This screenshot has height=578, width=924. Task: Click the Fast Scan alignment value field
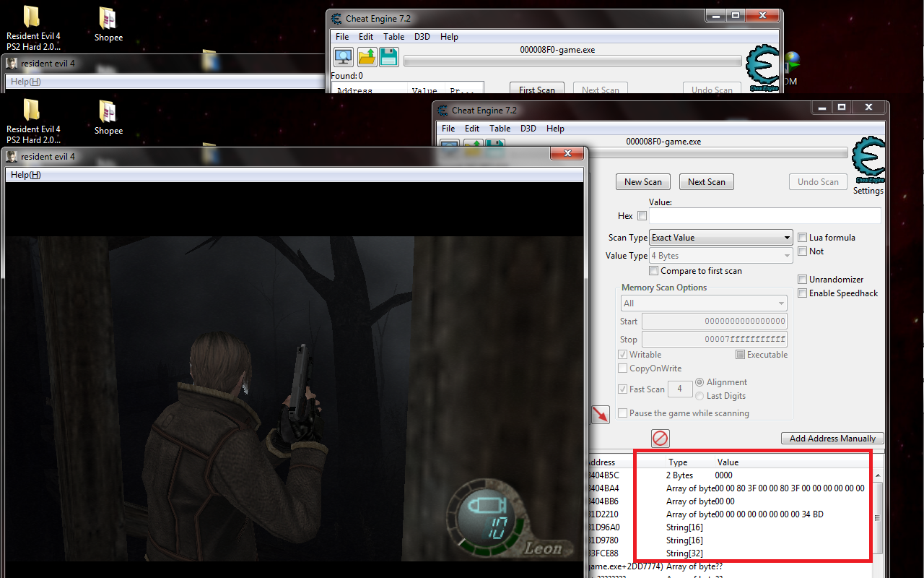coord(680,389)
